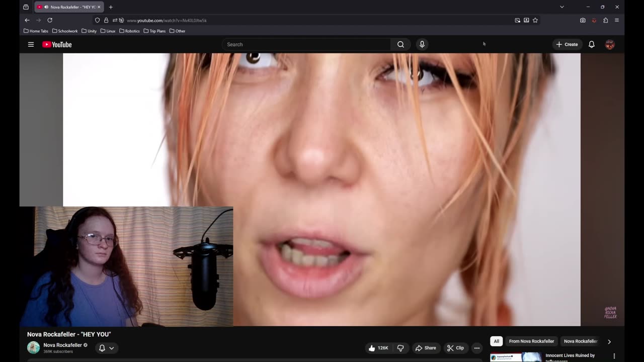Go back with browser back arrow
Viewport: 644px width, 362px height.
click(x=27, y=20)
